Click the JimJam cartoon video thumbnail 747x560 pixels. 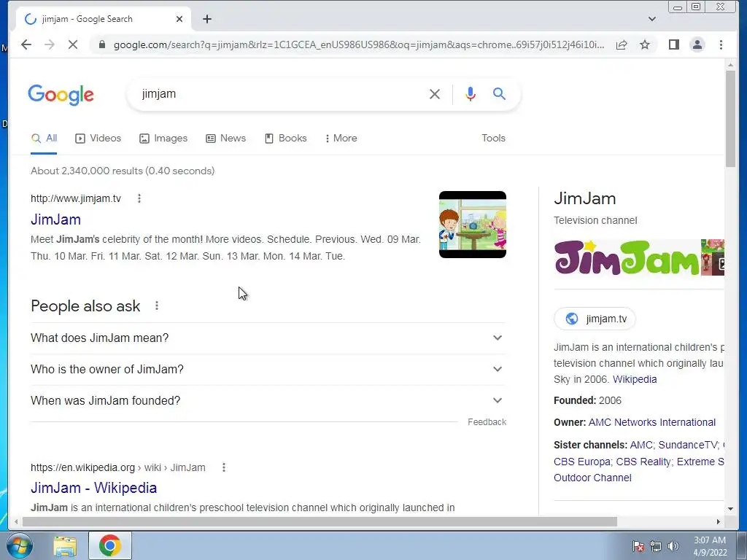coord(473,225)
